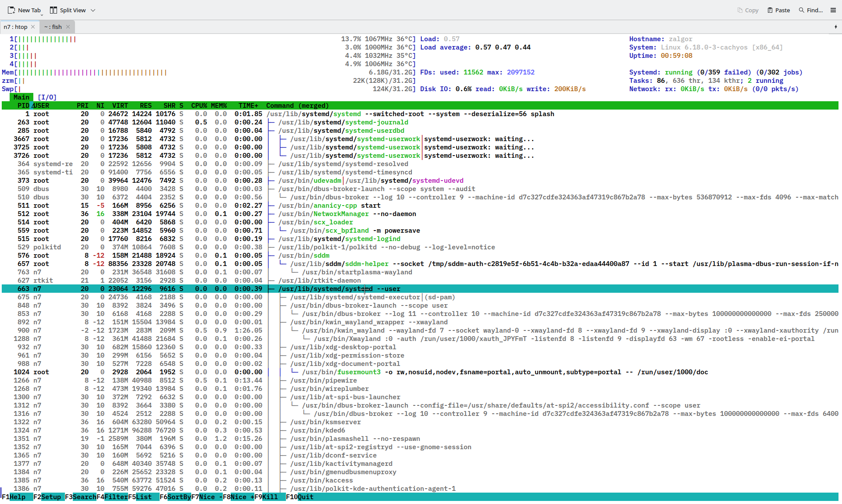Image resolution: width=842 pixels, height=504 pixels.
Task: Close the n7 : htop tab
Action: 33,27
